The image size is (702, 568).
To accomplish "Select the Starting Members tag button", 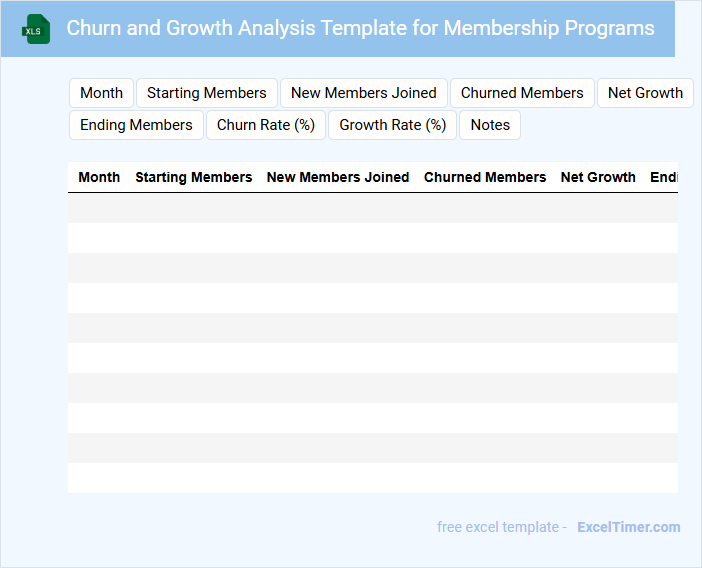I will (206, 93).
